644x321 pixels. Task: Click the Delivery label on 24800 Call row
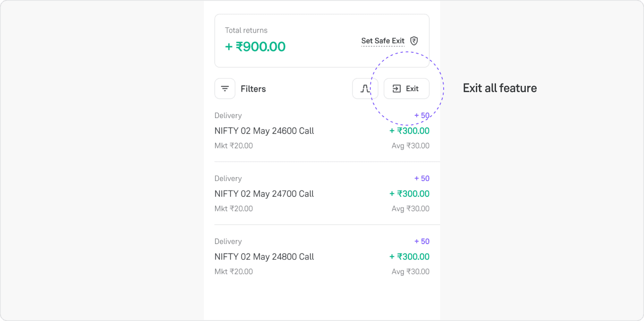[228, 241]
